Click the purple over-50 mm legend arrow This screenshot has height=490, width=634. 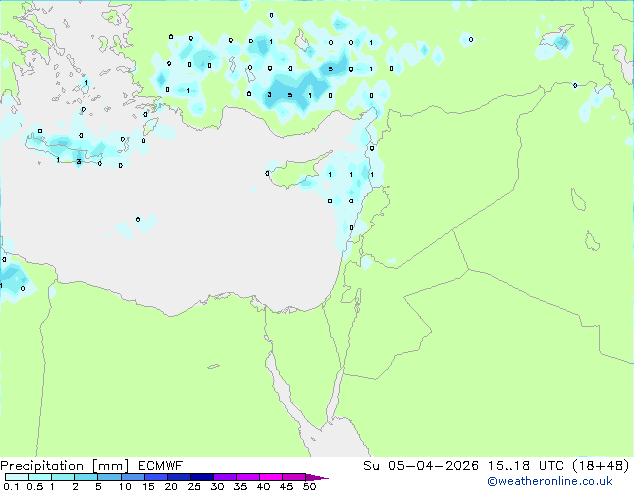click(316, 477)
